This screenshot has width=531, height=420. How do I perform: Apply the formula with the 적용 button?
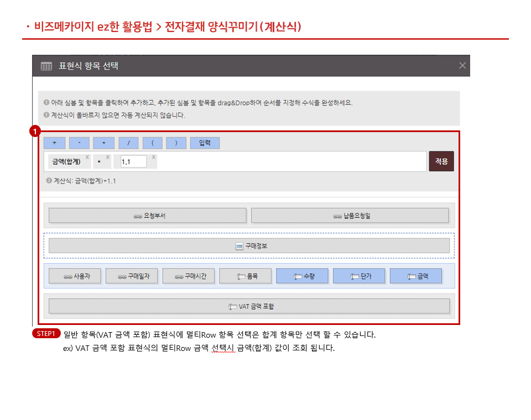(441, 160)
